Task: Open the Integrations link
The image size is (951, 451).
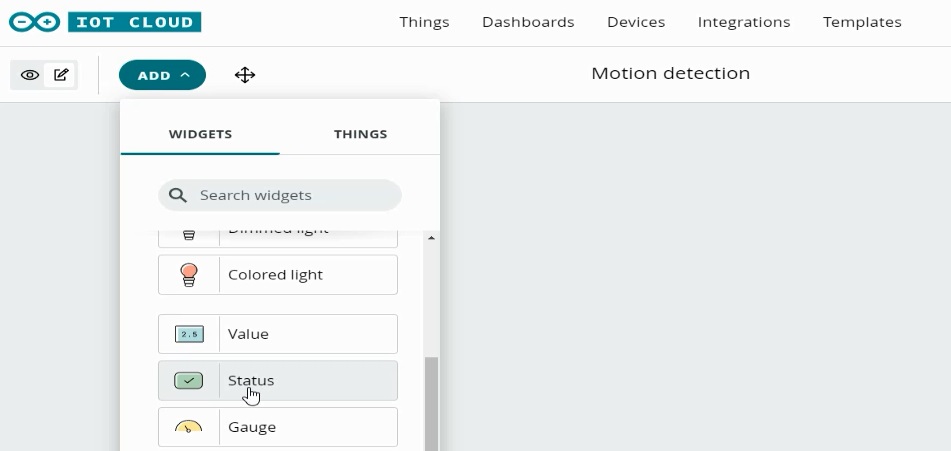Action: pyautogui.click(x=744, y=22)
